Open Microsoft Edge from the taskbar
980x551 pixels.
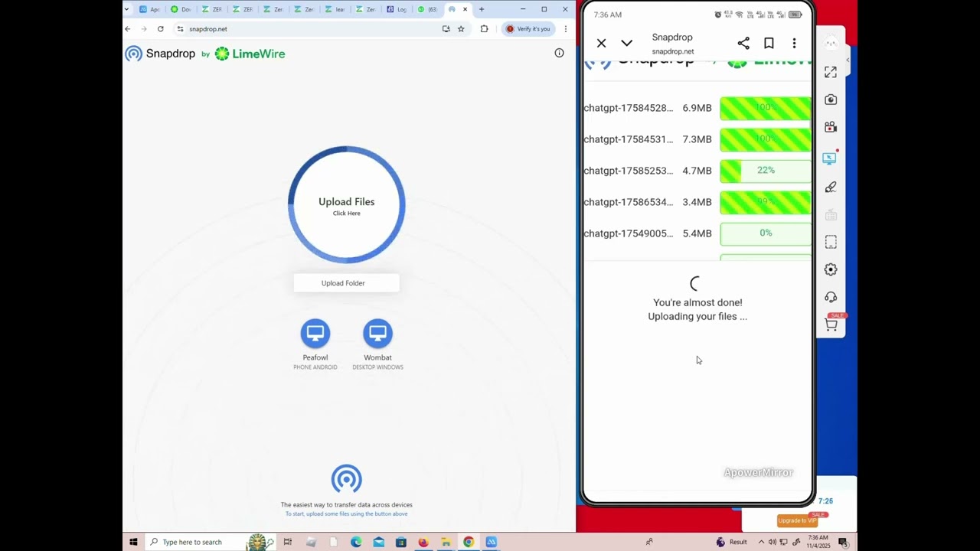pyautogui.click(x=356, y=542)
